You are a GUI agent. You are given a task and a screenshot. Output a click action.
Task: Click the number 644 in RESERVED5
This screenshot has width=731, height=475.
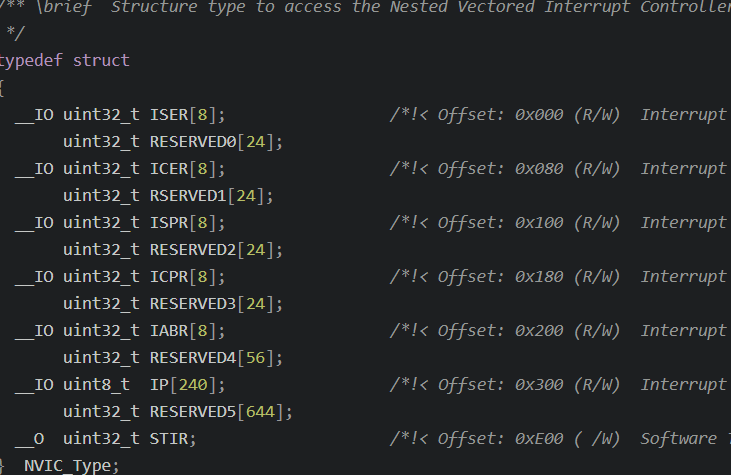click(260, 412)
